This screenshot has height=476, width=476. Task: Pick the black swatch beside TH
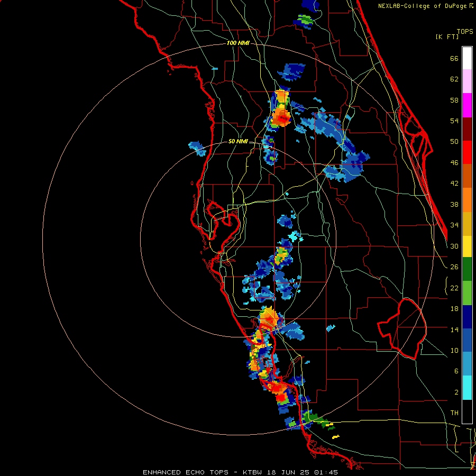(x=467, y=411)
